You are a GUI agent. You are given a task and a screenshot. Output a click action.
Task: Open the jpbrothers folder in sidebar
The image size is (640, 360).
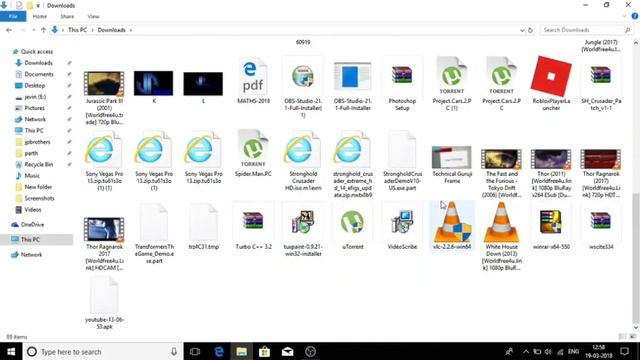click(37, 142)
